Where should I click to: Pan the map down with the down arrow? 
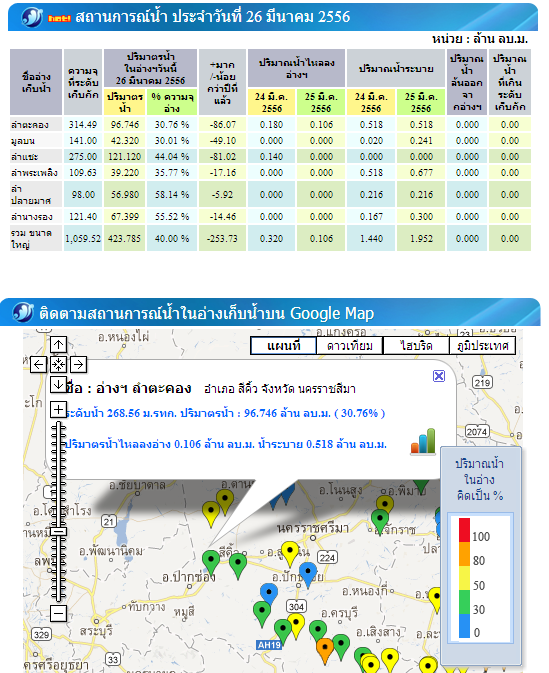(58, 384)
